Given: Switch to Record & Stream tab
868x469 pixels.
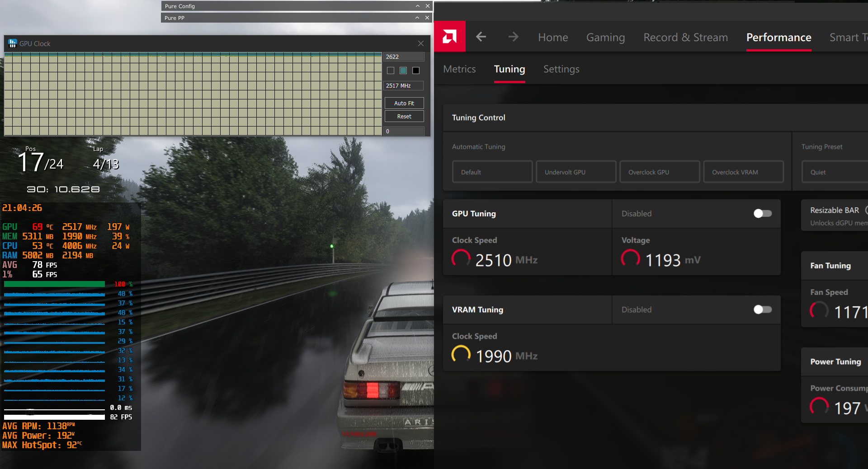Looking at the screenshot, I should click(x=686, y=38).
